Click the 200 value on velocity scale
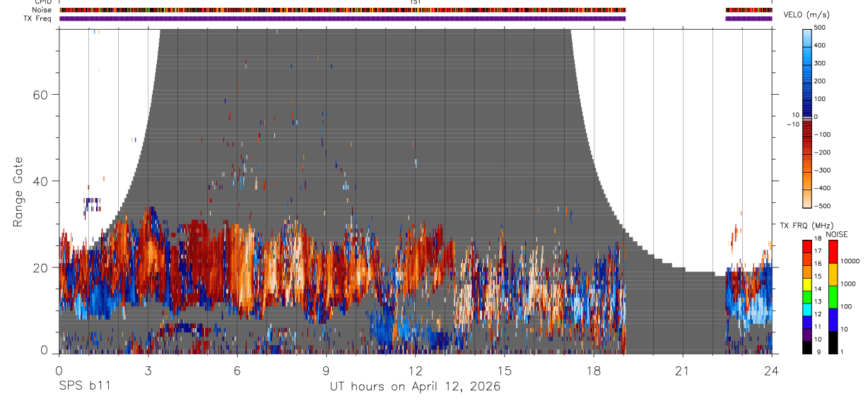868x401 pixels. point(820,81)
